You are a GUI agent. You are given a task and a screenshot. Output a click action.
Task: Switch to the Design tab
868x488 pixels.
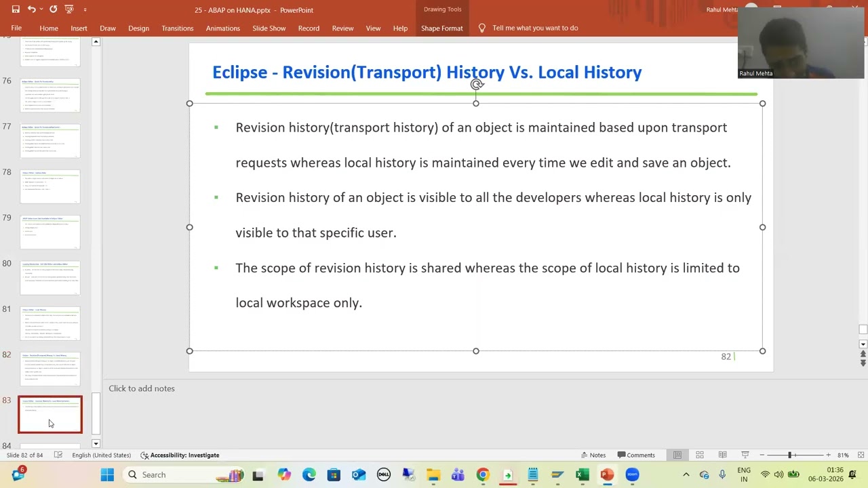point(138,28)
